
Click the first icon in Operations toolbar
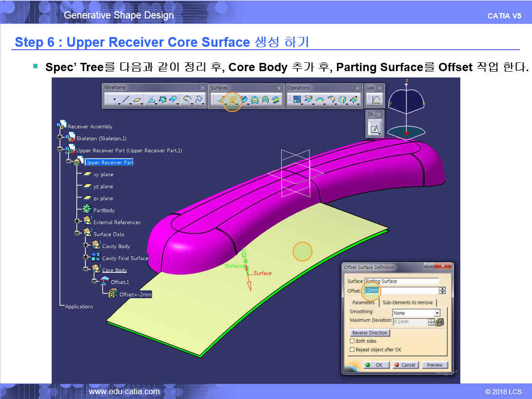click(296, 100)
